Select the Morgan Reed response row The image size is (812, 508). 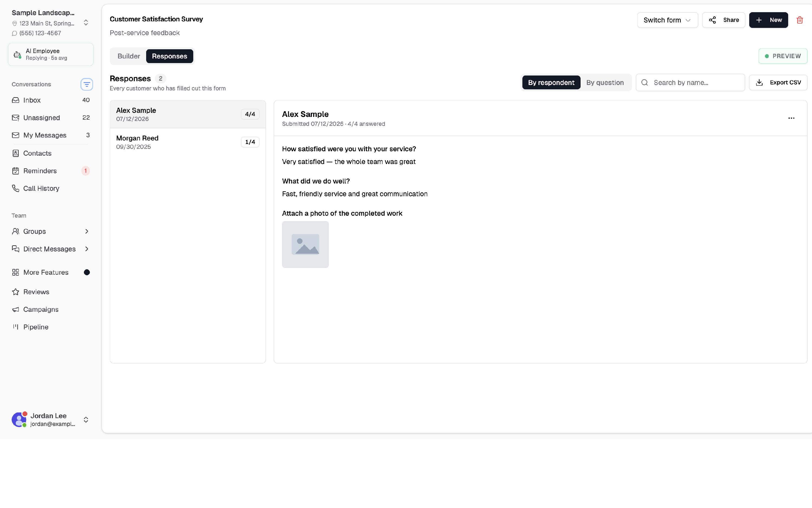coord(188,142)
